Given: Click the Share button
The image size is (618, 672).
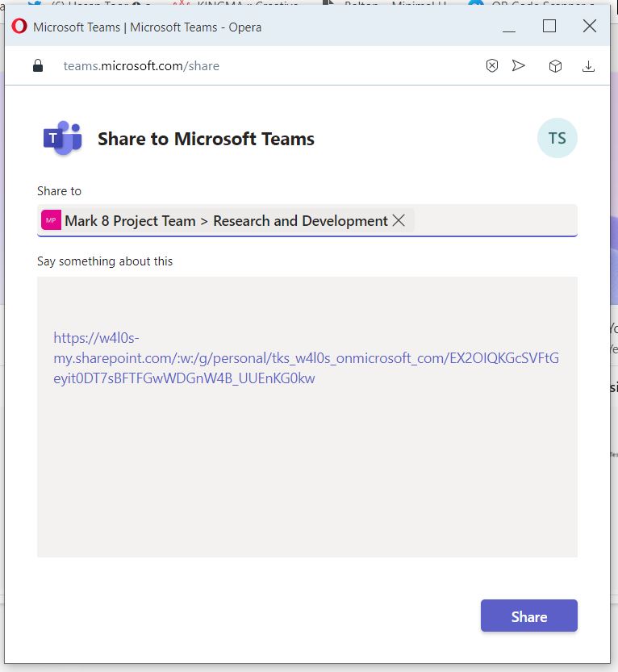Looking at the screenshot, I should pyautogui.click(x=529, y=616).
